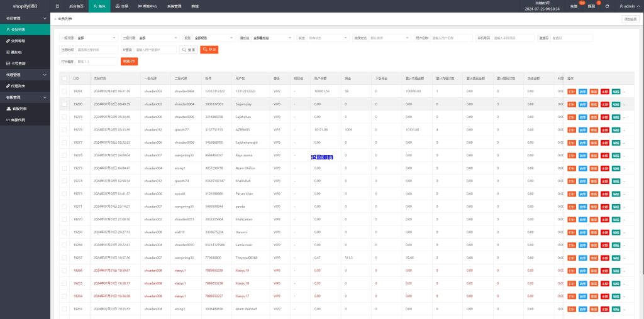Switch to the 交易 top menu
The width and height of the screenshot is (644, 319).
(x=121, y=6)
